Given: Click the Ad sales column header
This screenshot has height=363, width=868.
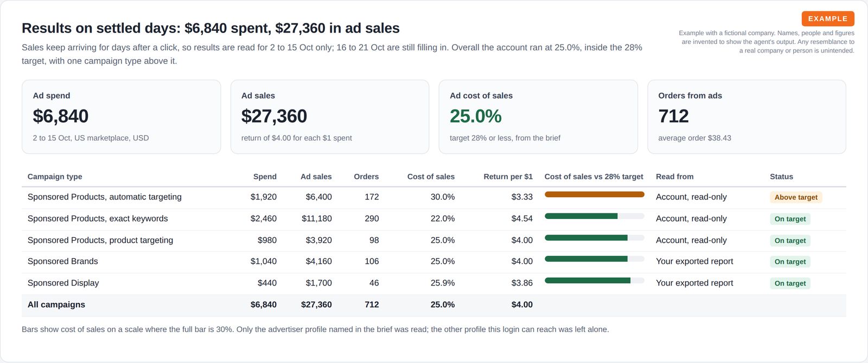Looking at the screenshot, I should 316,177.
